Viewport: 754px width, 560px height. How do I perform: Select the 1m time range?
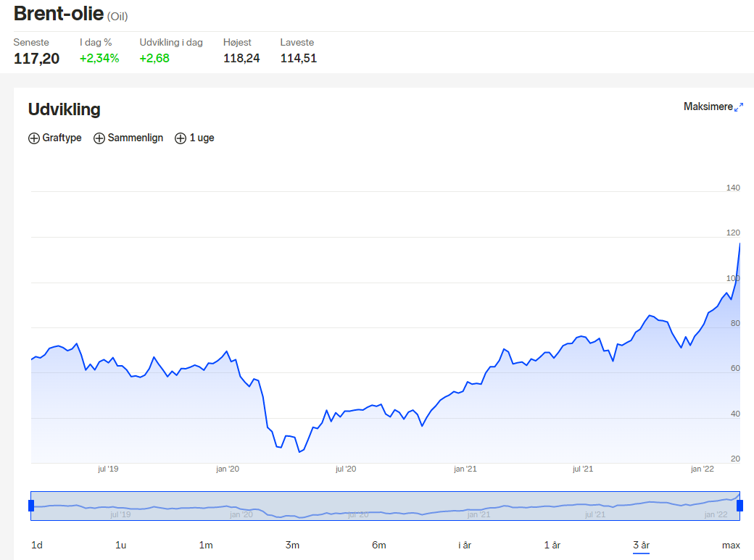206,545
